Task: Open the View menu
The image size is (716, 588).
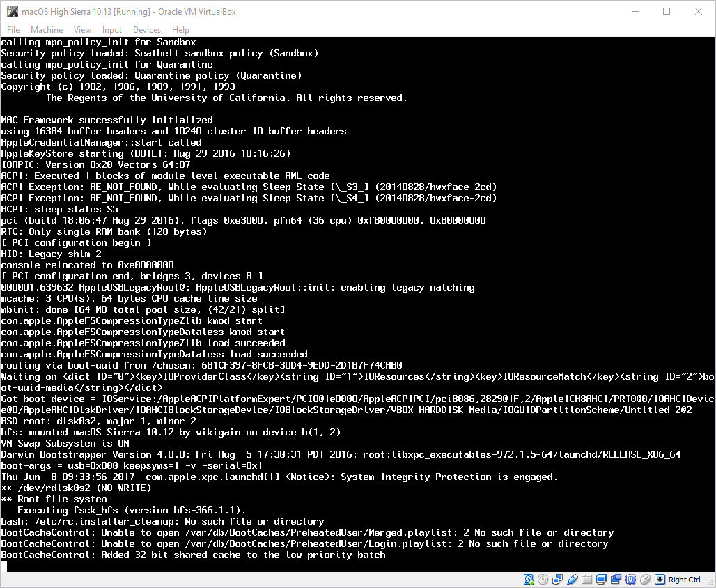Action: click(82, 30)
